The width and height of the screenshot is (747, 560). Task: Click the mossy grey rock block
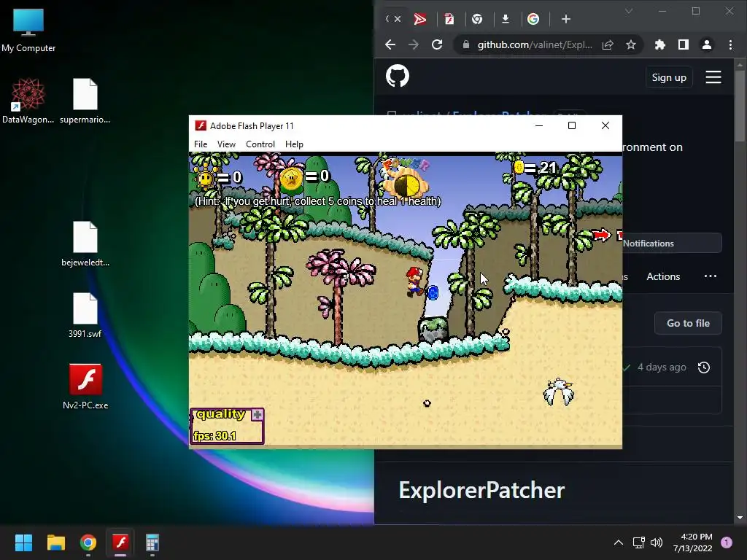click(x=433, y=330)
